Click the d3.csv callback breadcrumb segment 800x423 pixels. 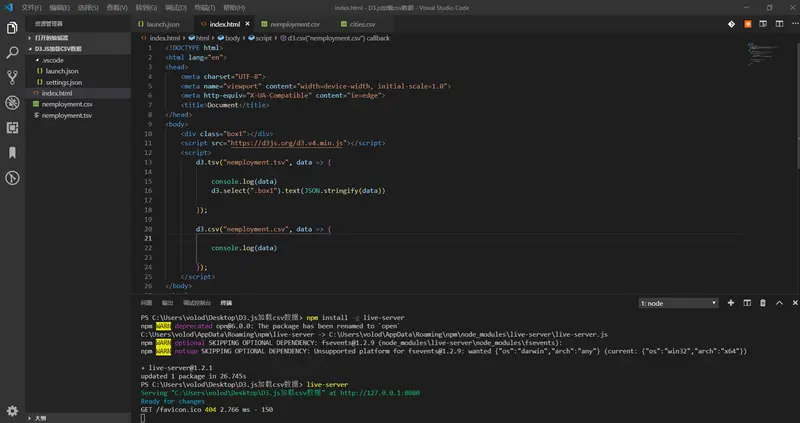pyautogui.click(x=335, y=38)
